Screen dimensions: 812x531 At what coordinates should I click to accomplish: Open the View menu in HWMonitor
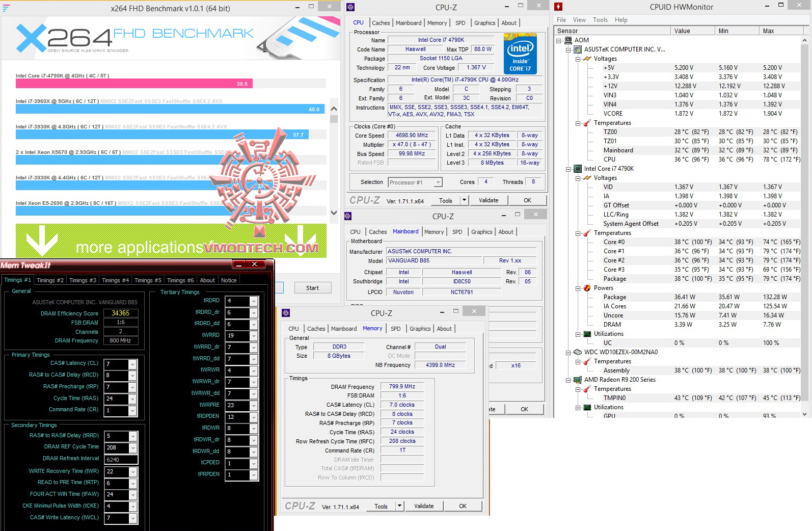pyautogui.click(x=579, y=20)
